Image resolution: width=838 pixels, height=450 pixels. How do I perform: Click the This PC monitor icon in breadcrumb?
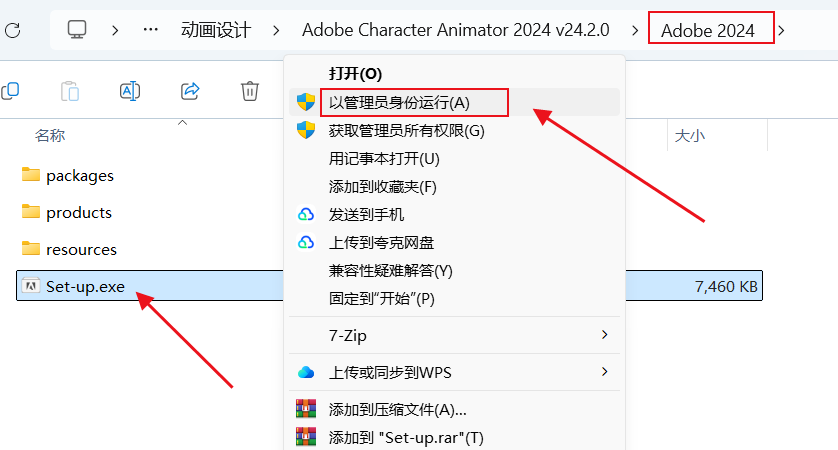click(x=77, y=29)
